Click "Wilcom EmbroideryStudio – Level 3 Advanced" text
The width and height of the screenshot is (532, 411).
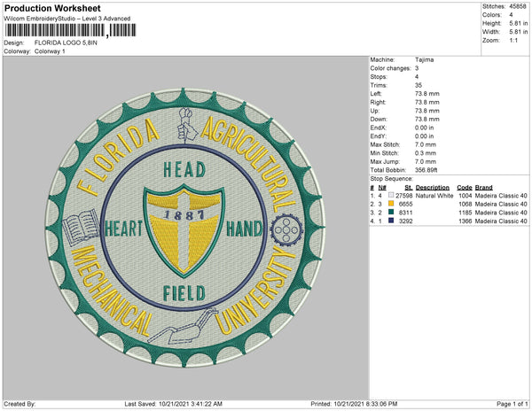67,19
